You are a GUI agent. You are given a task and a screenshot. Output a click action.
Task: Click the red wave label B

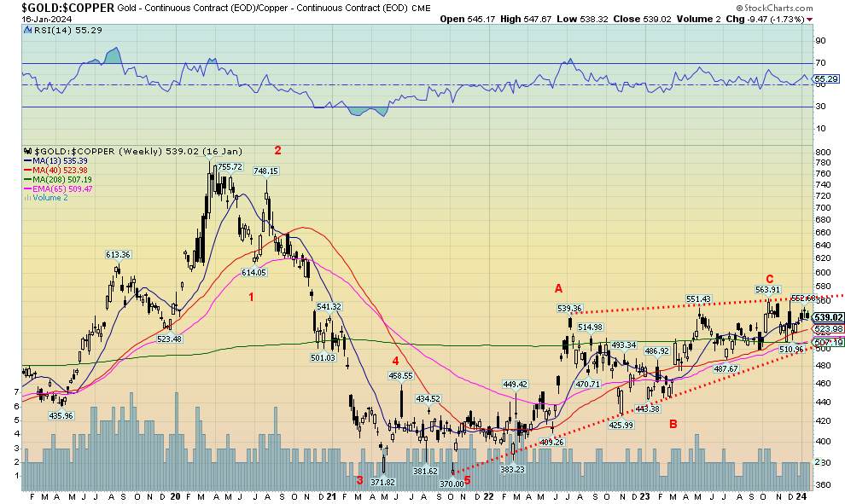pyautogui.click(x=673, y=424)
